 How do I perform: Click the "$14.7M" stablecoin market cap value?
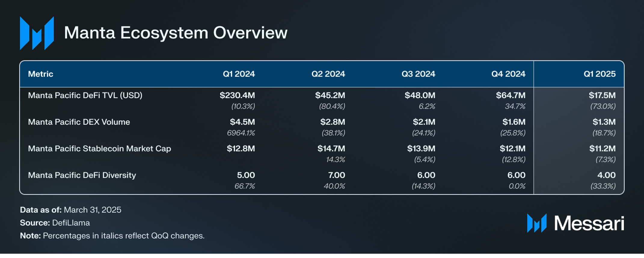[331, 149]
